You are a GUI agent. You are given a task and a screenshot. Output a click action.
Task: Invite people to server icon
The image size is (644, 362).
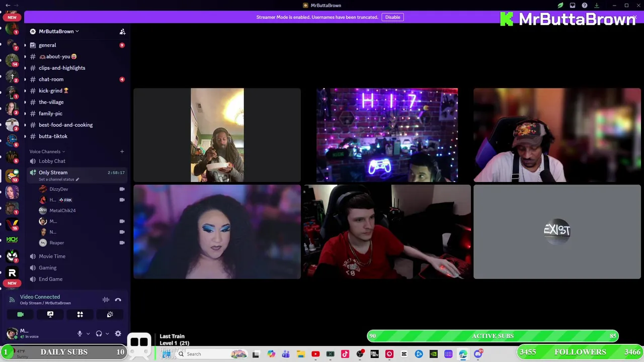(122, 31)
